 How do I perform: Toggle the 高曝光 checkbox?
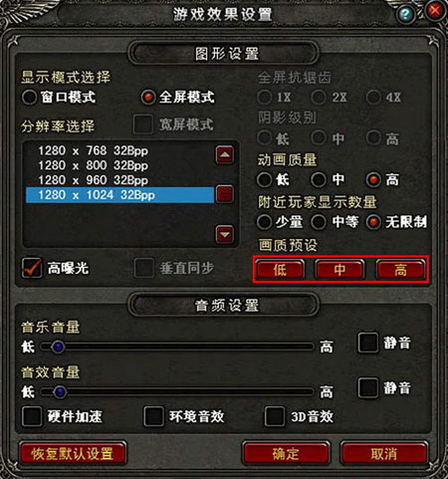click(32, 268)
